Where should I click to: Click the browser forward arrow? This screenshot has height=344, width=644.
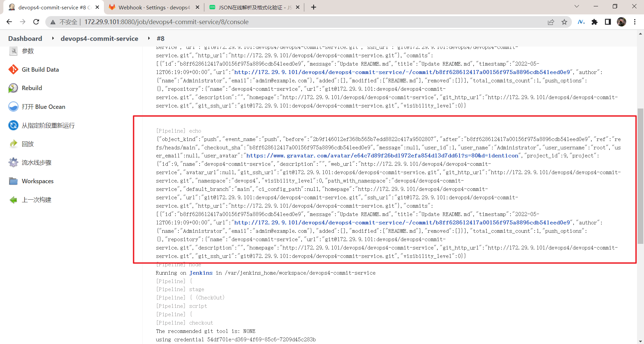22,22
